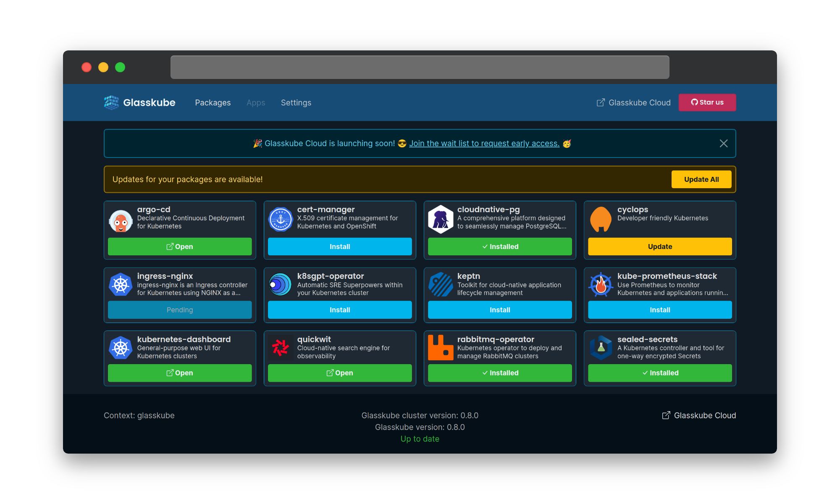
Task: Click Update All for pending package updates
Action: click(x=701, y=179)
